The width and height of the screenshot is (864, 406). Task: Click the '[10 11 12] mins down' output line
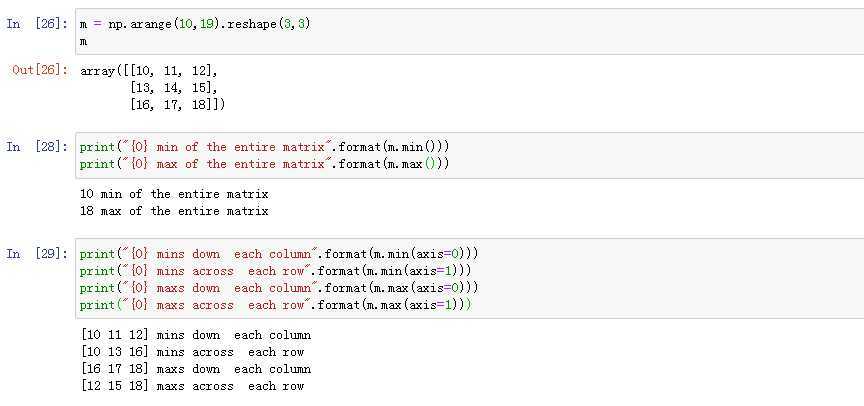click(x=196, y=335)
